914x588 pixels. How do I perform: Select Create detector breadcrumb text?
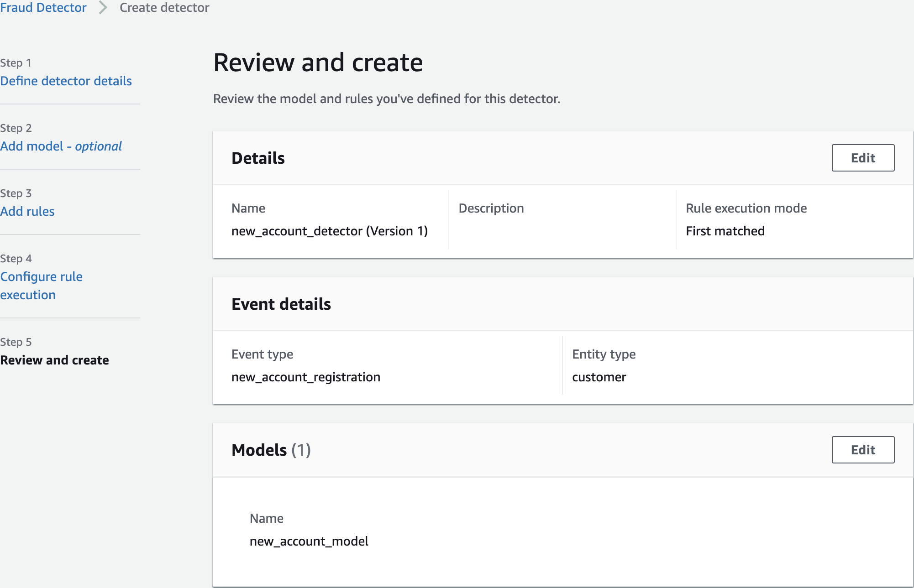pyautogui.click(x=164, y=8)
